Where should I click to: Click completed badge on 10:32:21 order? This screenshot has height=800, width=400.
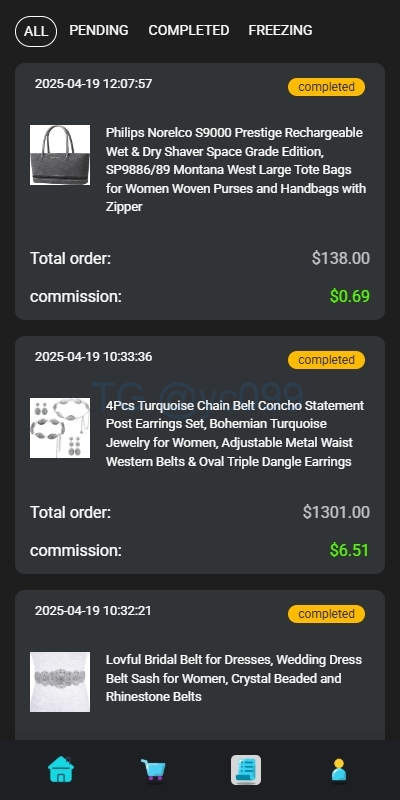(x=327, y=614)
